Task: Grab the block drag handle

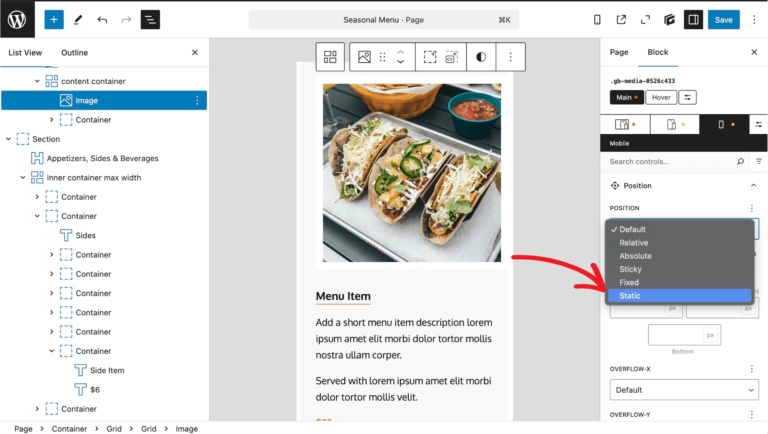Action: pyautogui.click(x=383, y=57)
